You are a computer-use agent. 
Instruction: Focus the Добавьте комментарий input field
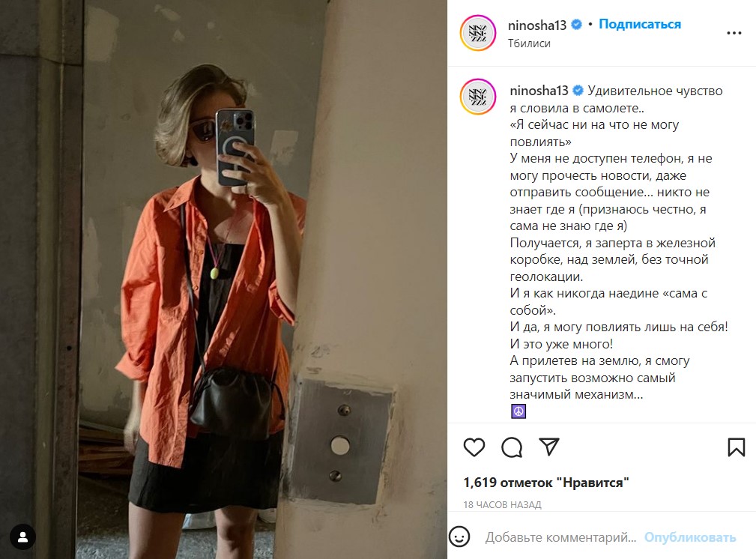(x=560, y=537)
